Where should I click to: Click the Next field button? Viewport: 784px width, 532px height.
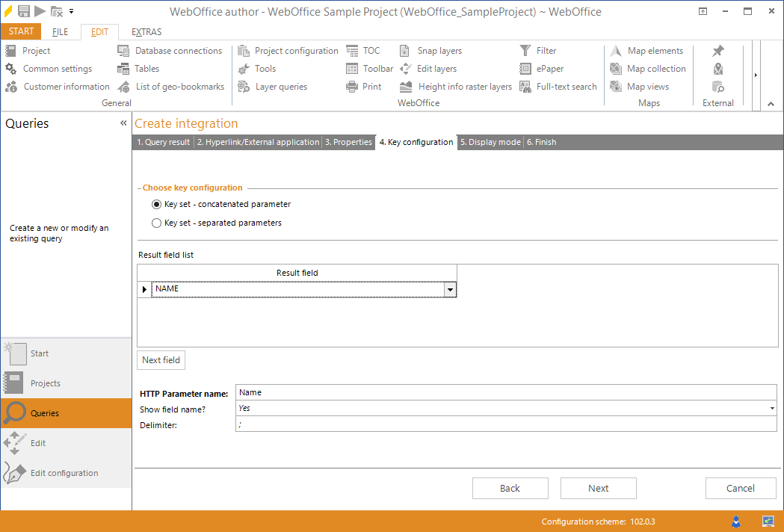click(x=161, y=359)
